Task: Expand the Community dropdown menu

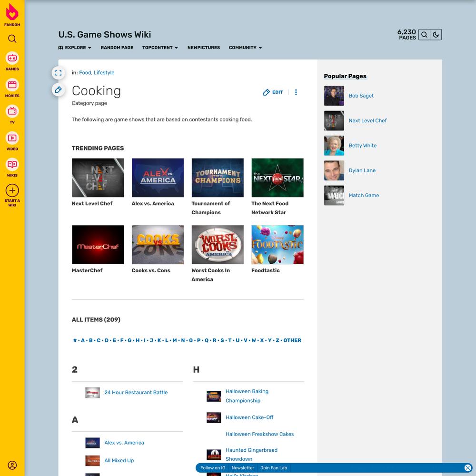Action: [245, 48]
